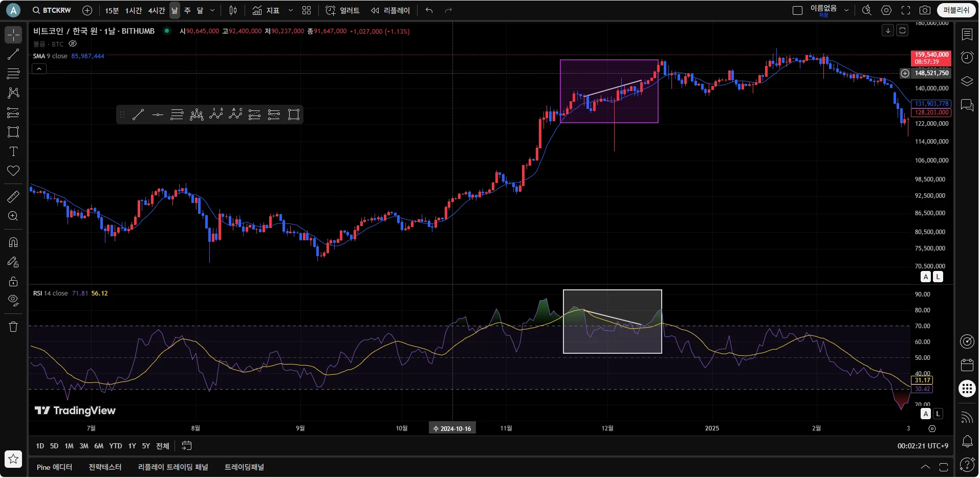The height and width of the screenshot is (478, 980).
Task: Open the notifications bell panel
Action: (x=967, y=441)
